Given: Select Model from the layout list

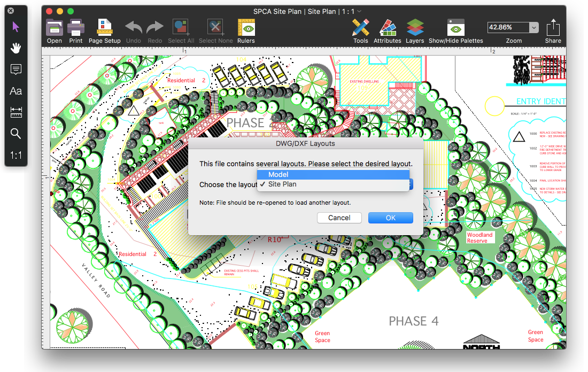Looking at the screenshot, I should [332, 175].
